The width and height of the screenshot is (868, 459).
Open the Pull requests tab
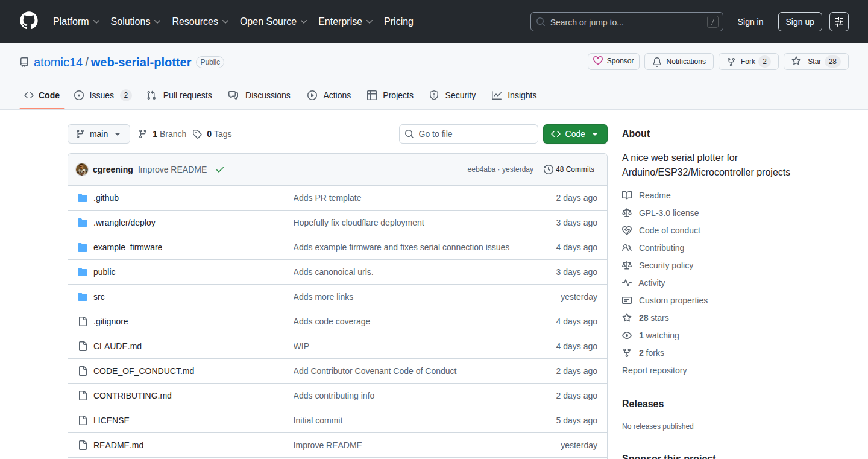click(x=179, y=95)
